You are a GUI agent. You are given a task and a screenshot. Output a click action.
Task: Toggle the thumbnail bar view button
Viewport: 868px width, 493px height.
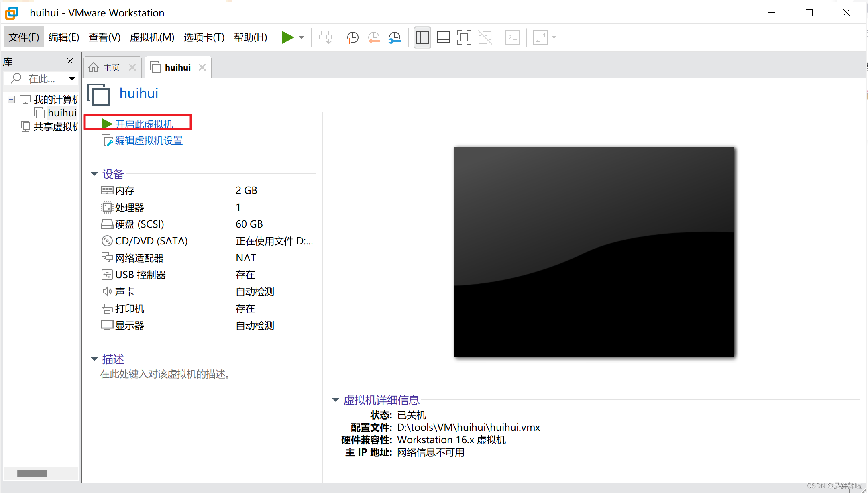tap(443, 37)
